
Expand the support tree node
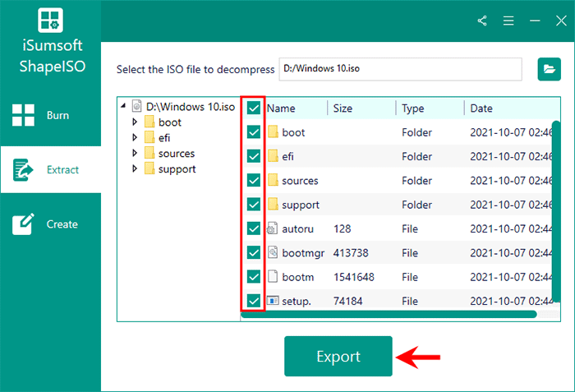(x=135, y=168)
